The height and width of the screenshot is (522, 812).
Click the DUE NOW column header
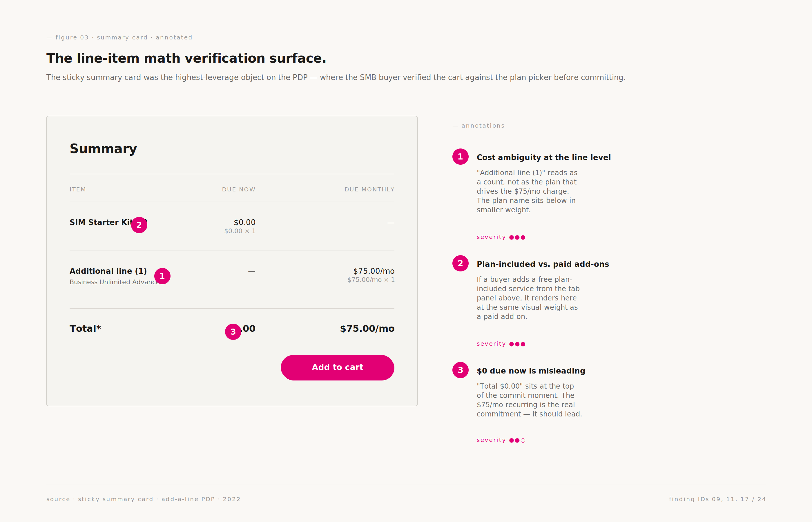pyautogui.click(x=239, y=189)
